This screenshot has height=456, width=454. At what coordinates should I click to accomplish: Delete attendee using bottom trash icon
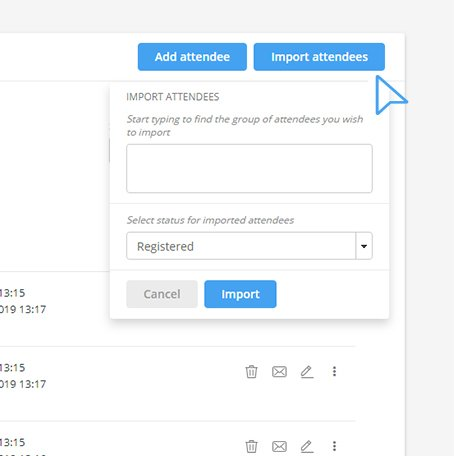[251, 446]
